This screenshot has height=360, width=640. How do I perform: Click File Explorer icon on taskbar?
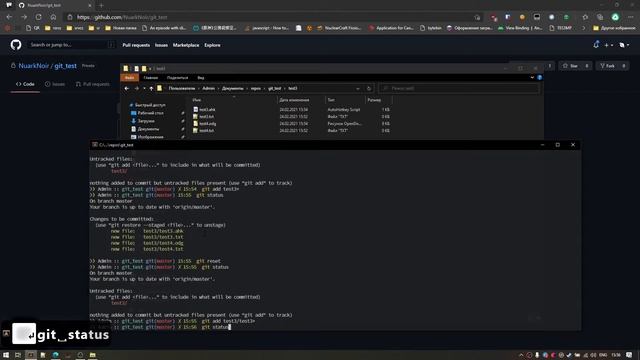(x=93, y=355)
